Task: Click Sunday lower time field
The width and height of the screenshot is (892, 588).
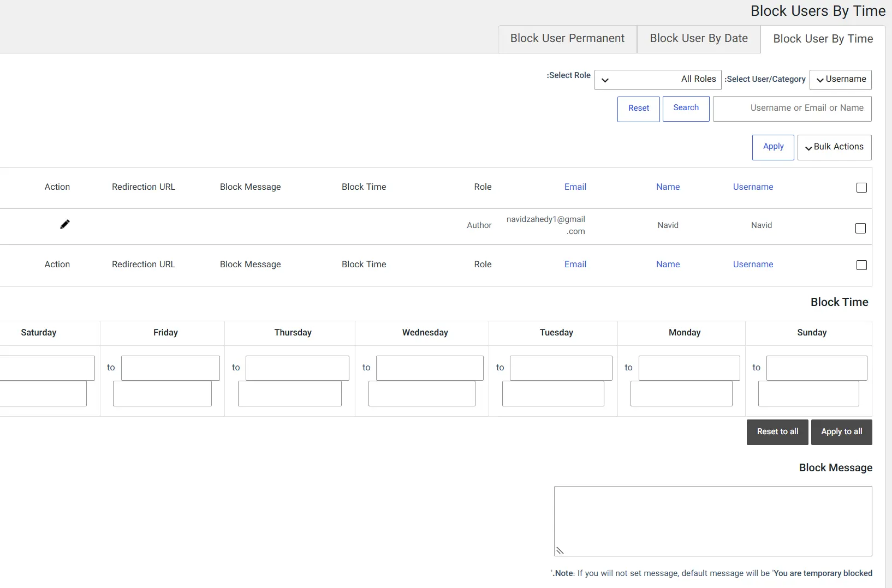Action: click(x=808, y=393)
